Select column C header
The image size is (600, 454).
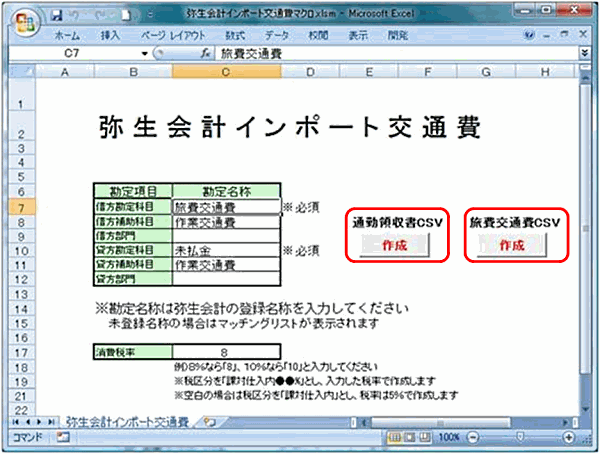[226, 72]
